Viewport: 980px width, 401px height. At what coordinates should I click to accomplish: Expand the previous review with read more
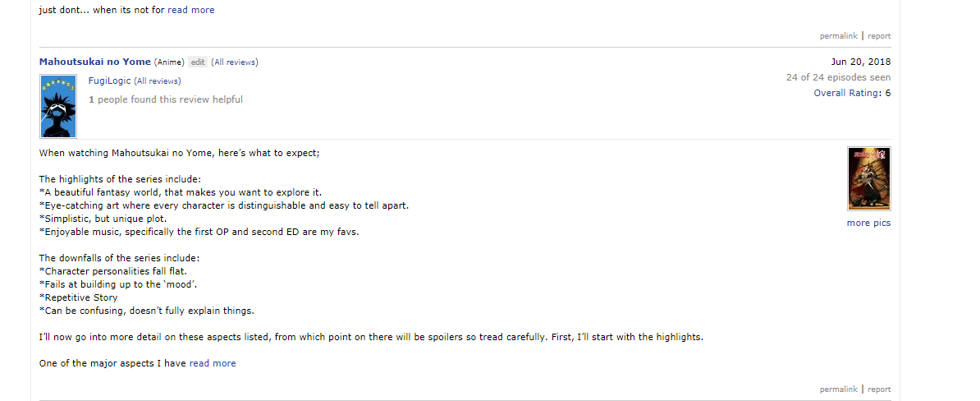click(190, 10)
